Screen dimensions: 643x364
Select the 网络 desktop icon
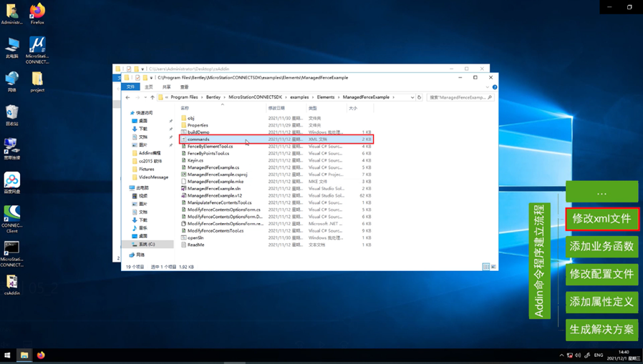coord(12,81)
